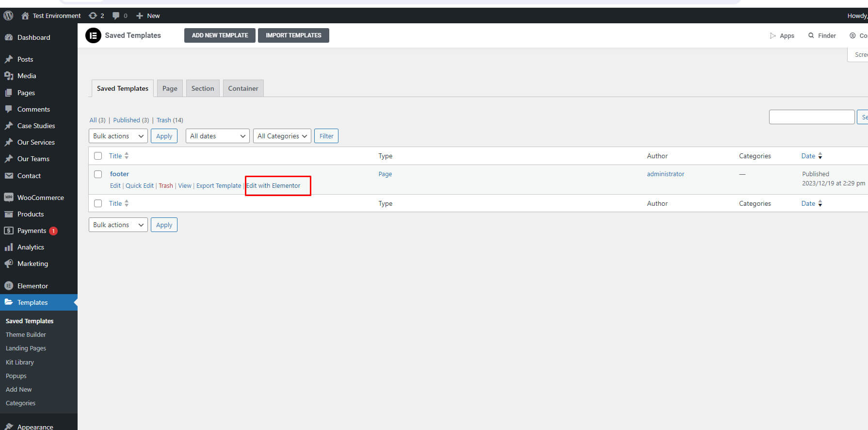
Task: Open the top Bulk actions dropdown
Action: coord(118,136)
